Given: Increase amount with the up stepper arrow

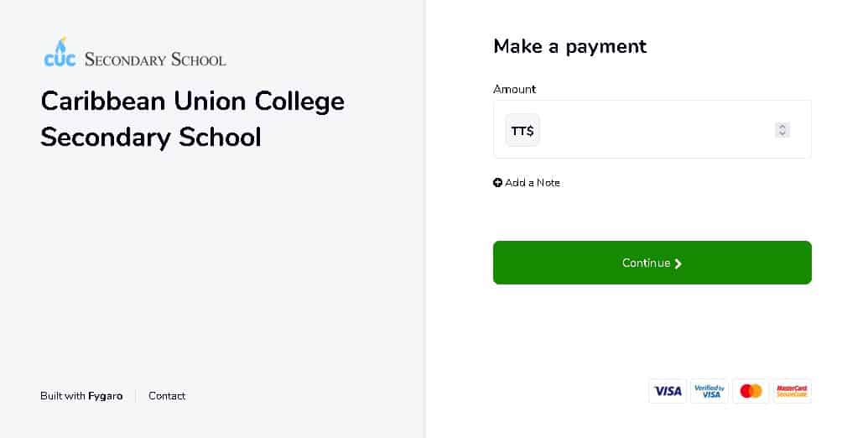Looking at the screenshot, I should coord(782,127).
